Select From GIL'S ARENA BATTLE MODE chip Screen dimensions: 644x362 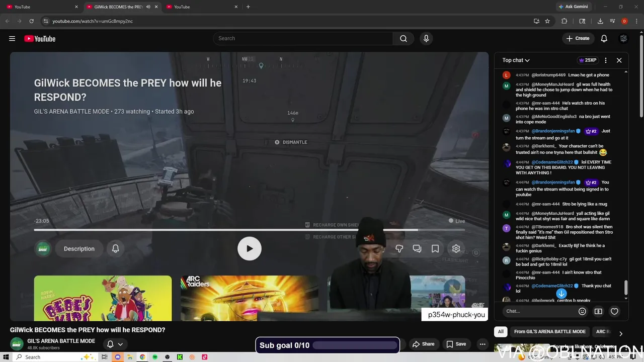click(549, 332)
